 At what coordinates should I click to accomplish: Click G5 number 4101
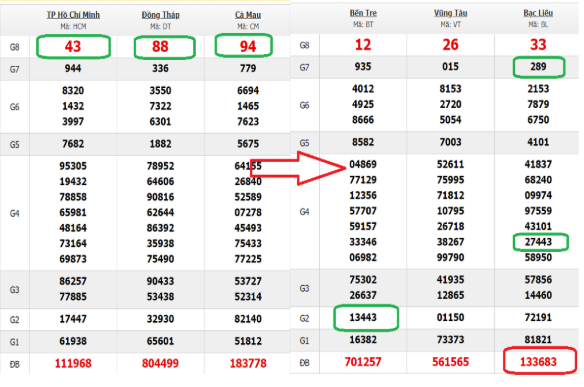point(538,142)
